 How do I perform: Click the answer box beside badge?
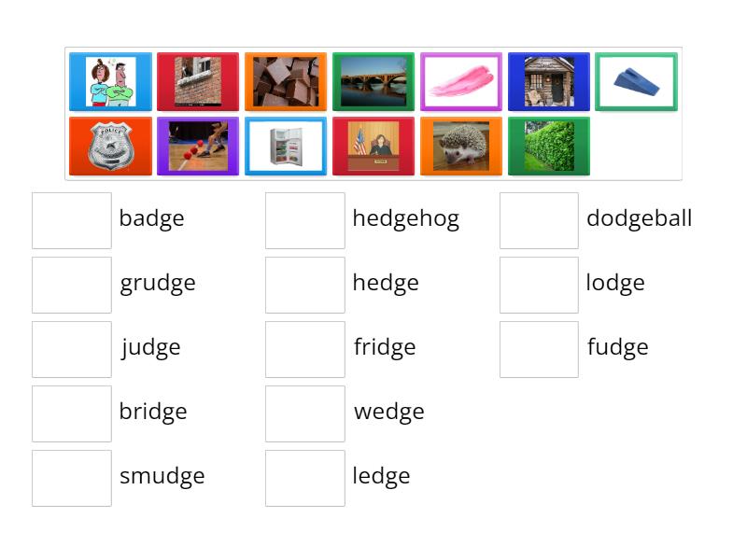point(72,218)
